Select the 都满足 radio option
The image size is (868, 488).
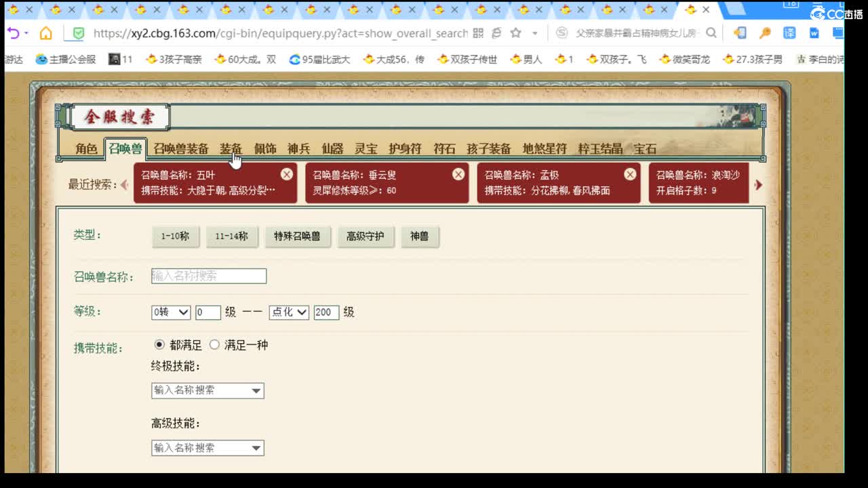160,344
